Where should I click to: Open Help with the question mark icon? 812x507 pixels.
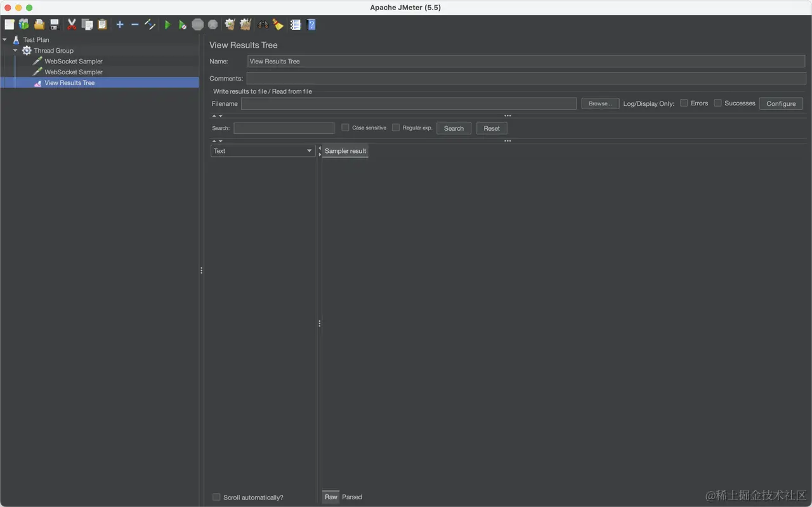click(311, 25)
